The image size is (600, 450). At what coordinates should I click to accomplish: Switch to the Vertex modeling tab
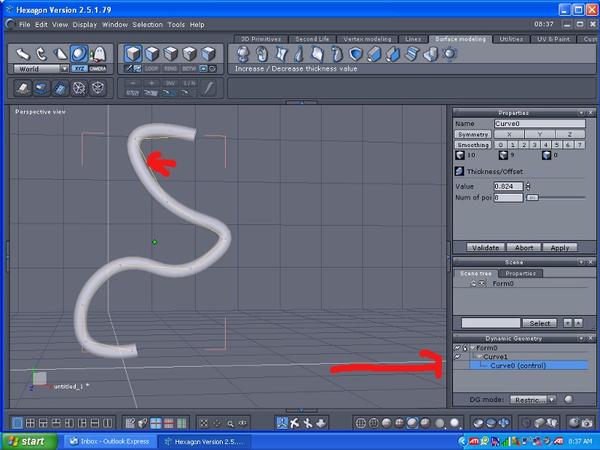[367, 39]
